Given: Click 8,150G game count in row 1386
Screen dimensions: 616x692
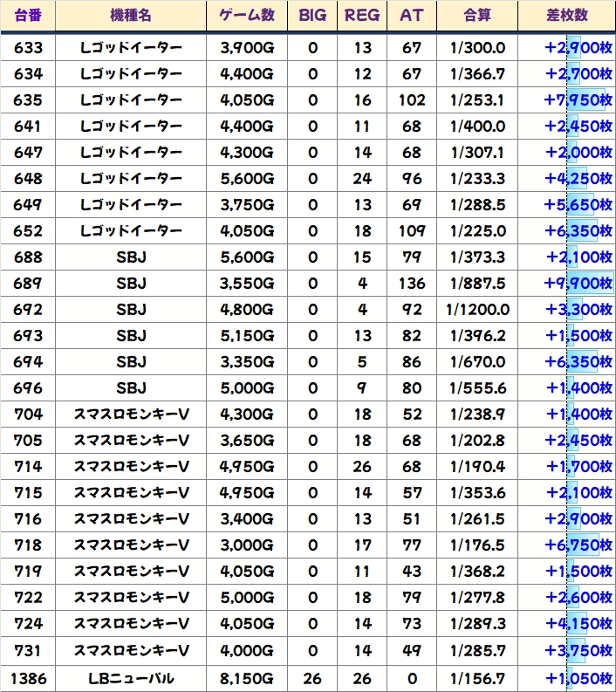Looking at the screenshot, I should point(247,679).
